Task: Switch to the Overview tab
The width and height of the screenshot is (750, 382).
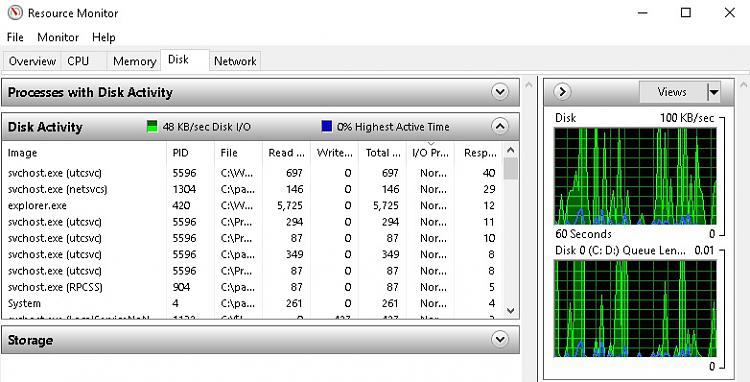Action: coord(32,61)
